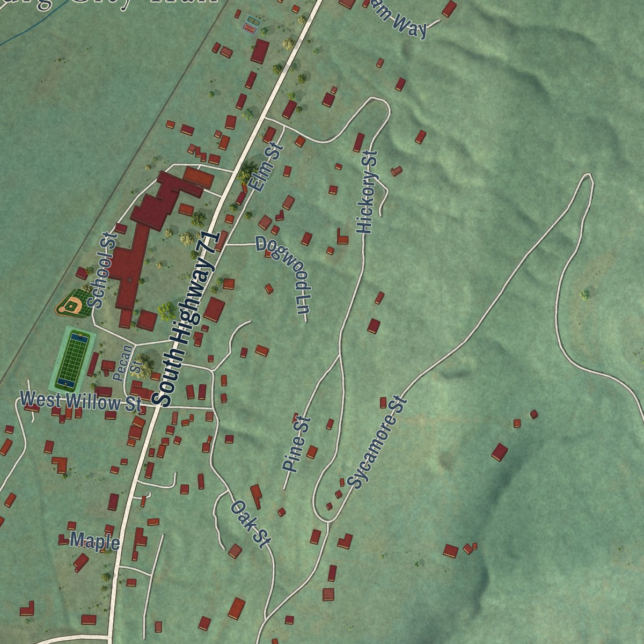Image resolution: width=644 pixels, height=644 pixels.
Task: Select the Dogwood Ln label
Action: 284,274
